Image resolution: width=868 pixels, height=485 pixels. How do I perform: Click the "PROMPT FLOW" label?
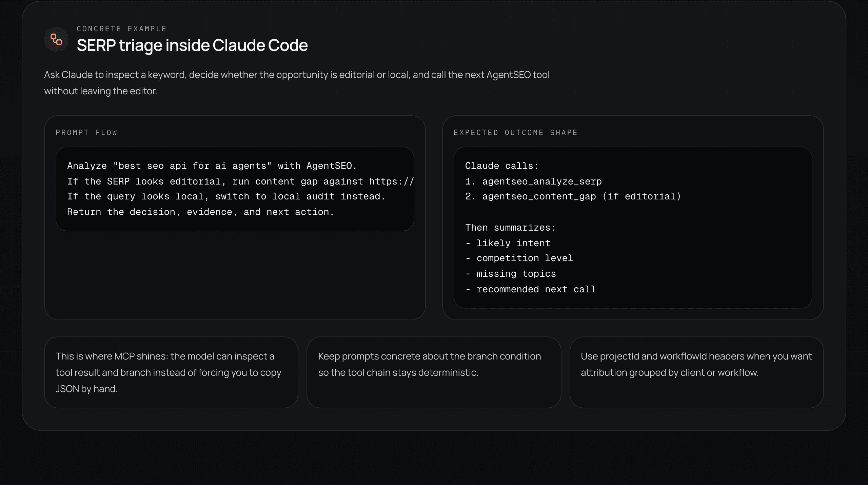(86, 133)
